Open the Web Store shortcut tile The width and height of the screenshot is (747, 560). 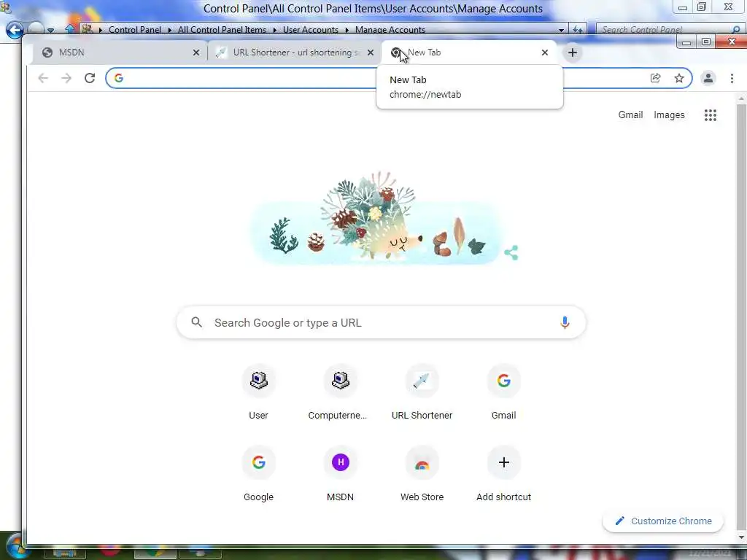422,474
